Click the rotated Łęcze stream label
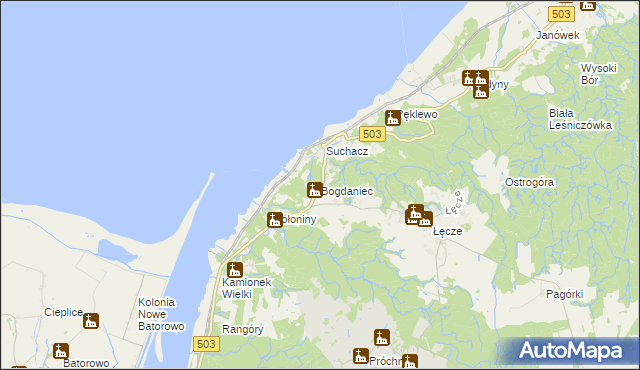The width and height of the screenshot is (640, 370). click(454, 203)
